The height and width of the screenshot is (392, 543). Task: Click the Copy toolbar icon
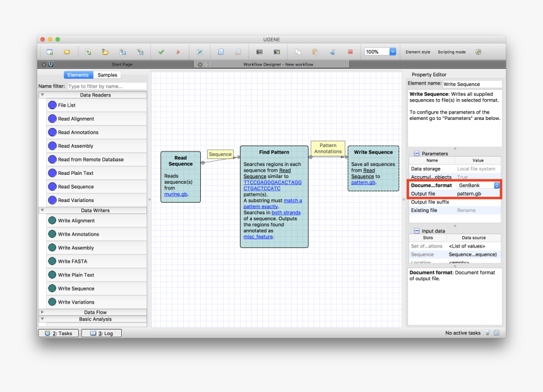[x=298, y=52]
